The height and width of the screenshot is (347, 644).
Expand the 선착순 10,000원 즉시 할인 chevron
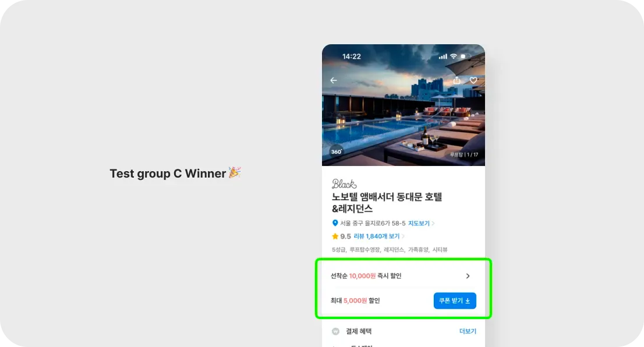(468, 276)
